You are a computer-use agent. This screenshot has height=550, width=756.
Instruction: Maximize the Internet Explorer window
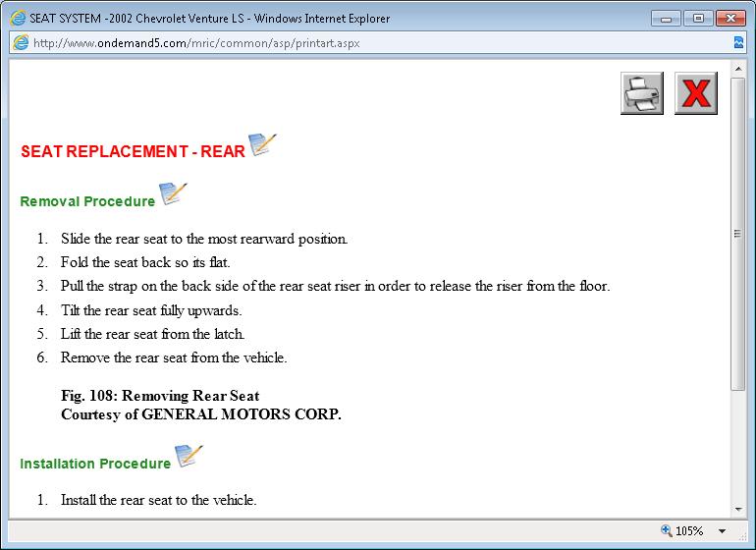point(698,19)
